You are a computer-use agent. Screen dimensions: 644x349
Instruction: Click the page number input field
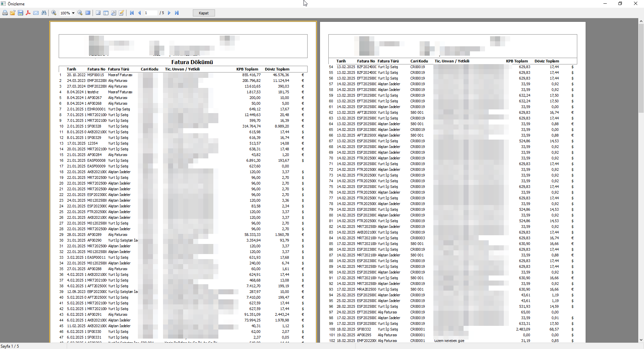[x=151, y=13]
